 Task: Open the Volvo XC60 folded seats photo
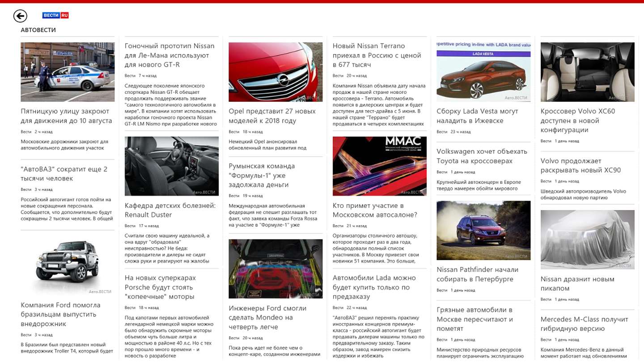coord(588,72)
